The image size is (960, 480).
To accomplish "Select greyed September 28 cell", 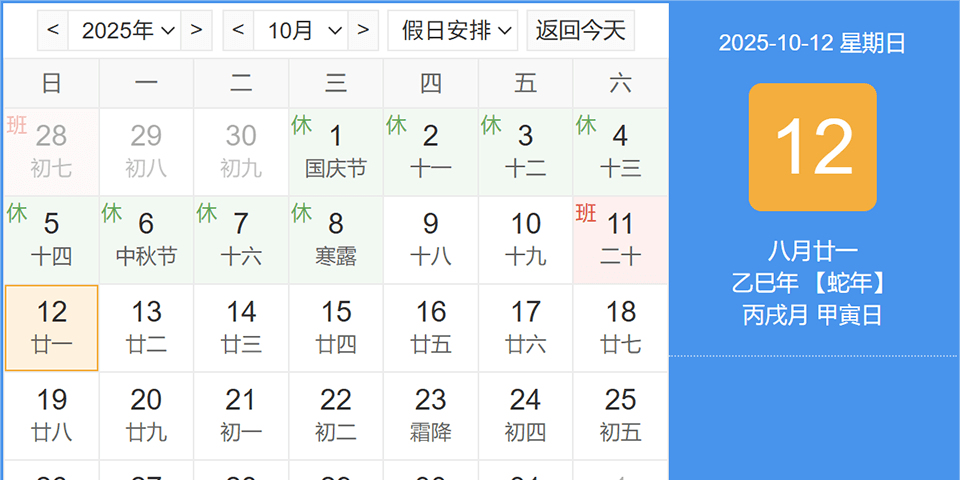I will (x=52, y=152).
